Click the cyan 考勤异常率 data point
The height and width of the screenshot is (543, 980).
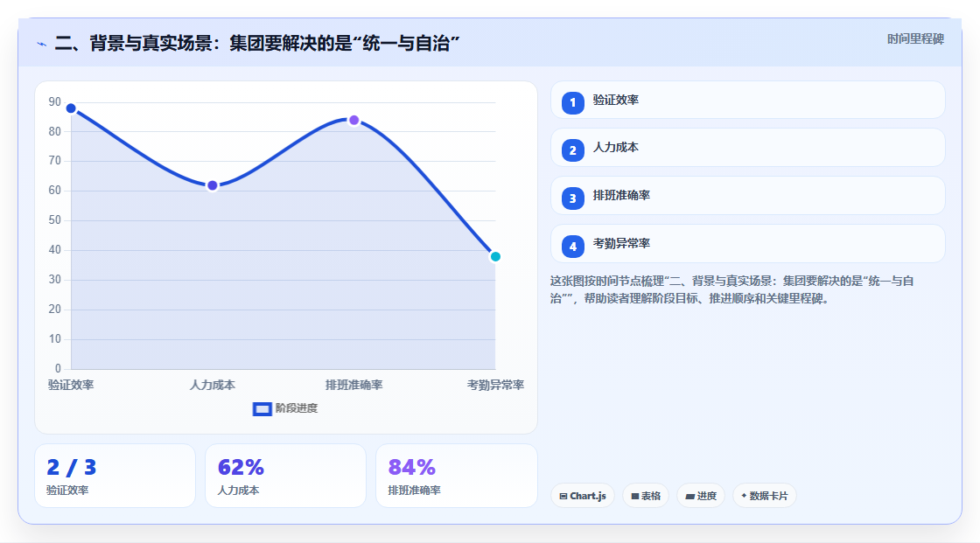coord(495,257)
